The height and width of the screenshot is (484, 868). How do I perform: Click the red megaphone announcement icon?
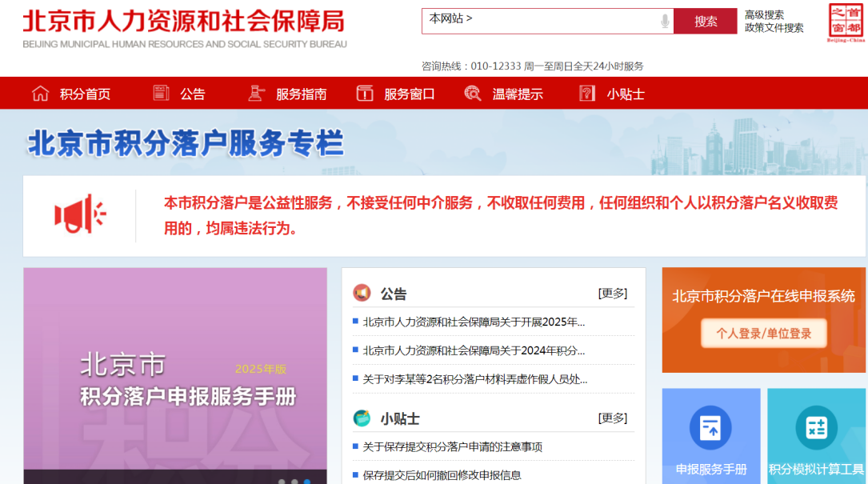click(80, 214)
